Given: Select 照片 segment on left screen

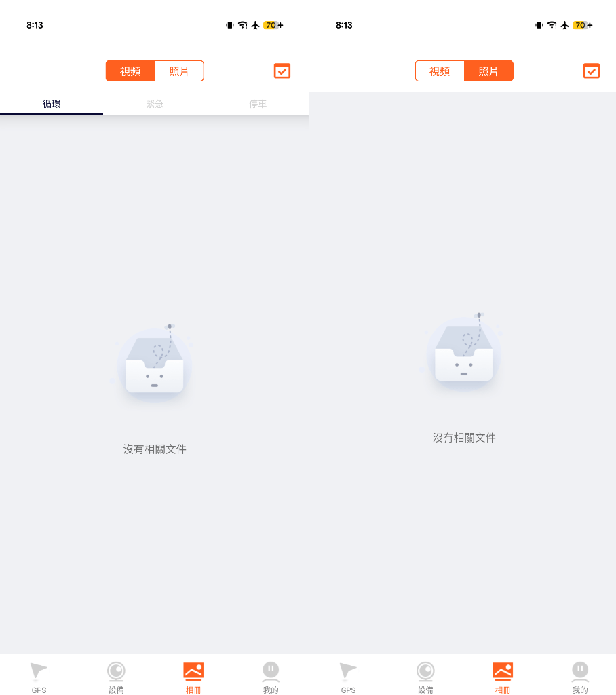Looking at the screenshot, I should click(179, 71).
